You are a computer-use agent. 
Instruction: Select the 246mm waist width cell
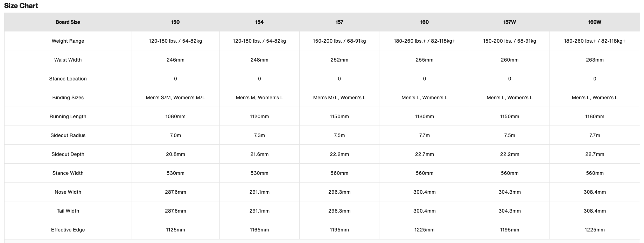(175, 60)
